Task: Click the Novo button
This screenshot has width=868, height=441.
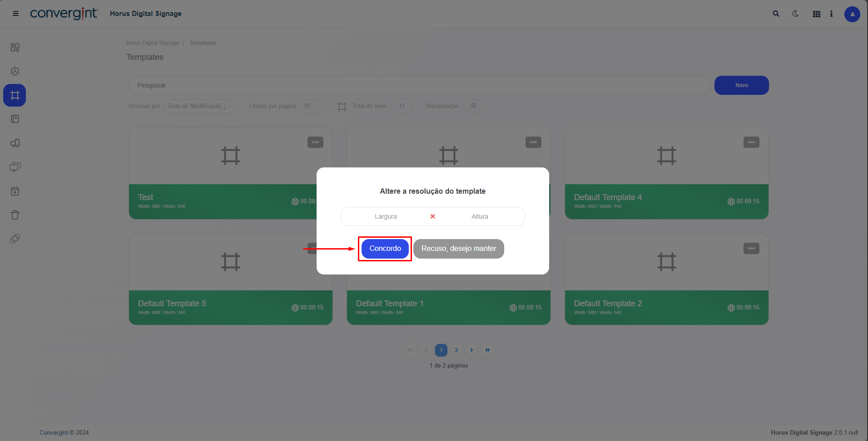Action: [741, 85]
